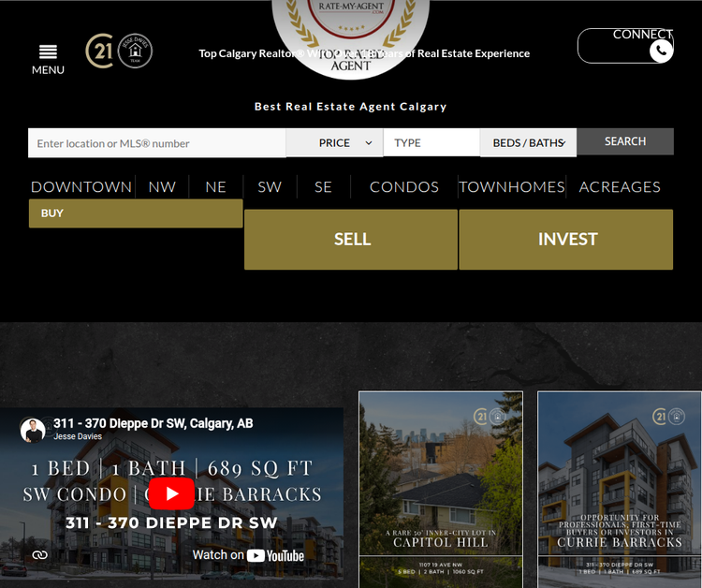Select the NE area link

pyautogui.click(x=216, y=186)
